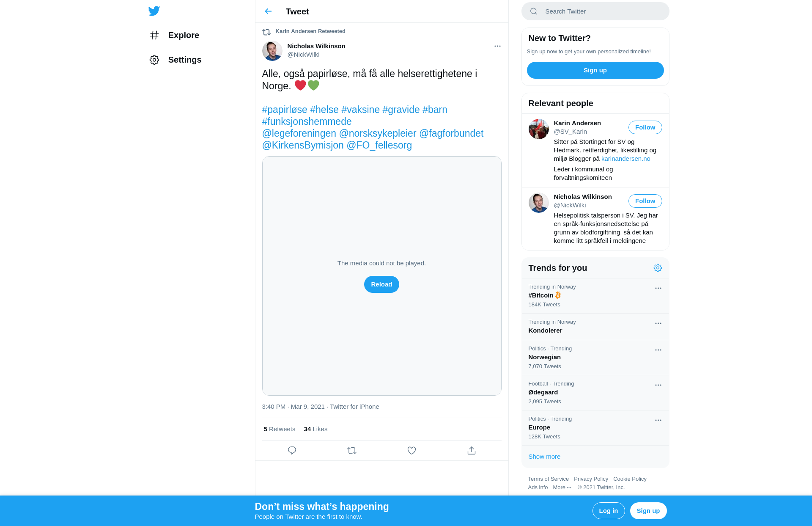Open the reply icon under the tweet

click(x=292, y=451)
